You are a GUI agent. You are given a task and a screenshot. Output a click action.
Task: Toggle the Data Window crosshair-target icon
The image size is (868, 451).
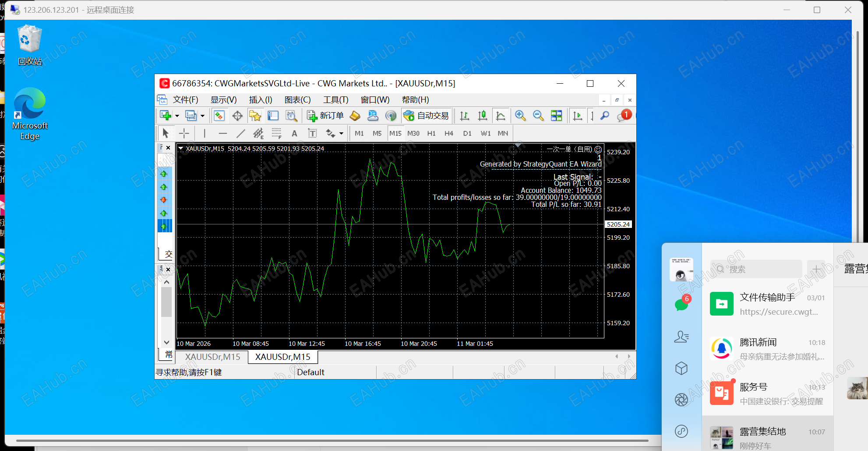(237, 116)
